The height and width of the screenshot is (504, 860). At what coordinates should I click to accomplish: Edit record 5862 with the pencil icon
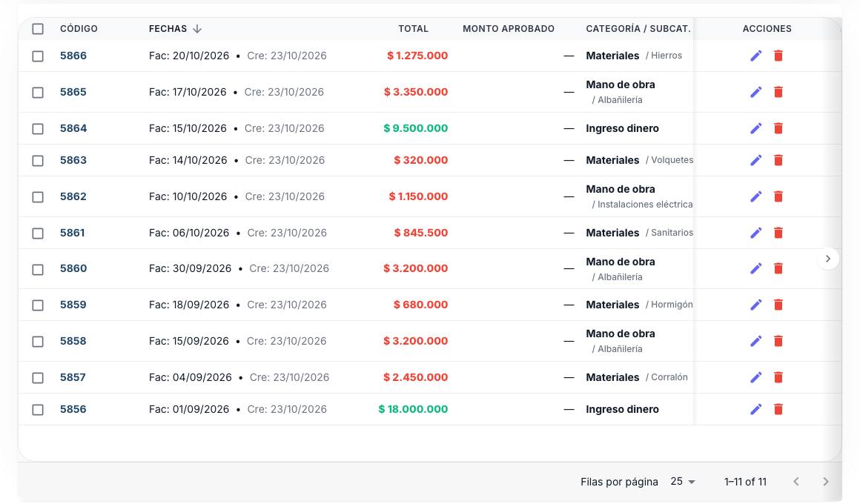(x=755, y=196)
